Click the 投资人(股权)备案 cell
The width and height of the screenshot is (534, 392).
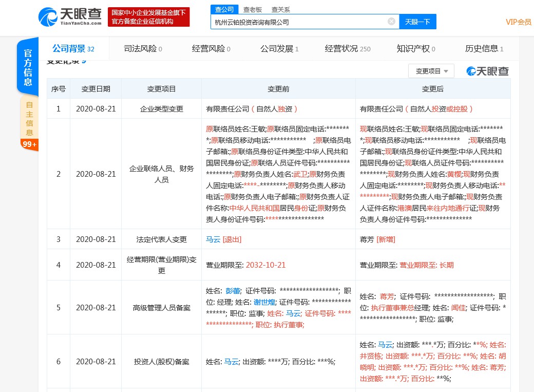point(161,362)
